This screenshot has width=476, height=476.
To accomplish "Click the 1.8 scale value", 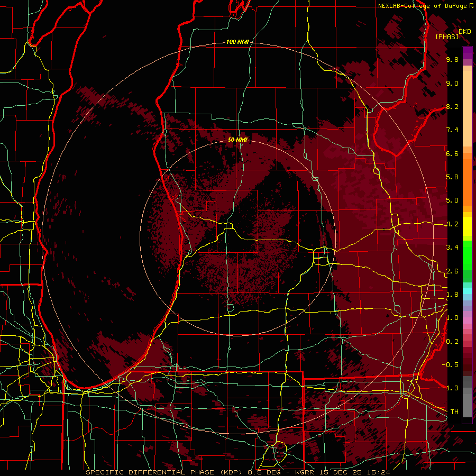I will (x=452, y=295).
